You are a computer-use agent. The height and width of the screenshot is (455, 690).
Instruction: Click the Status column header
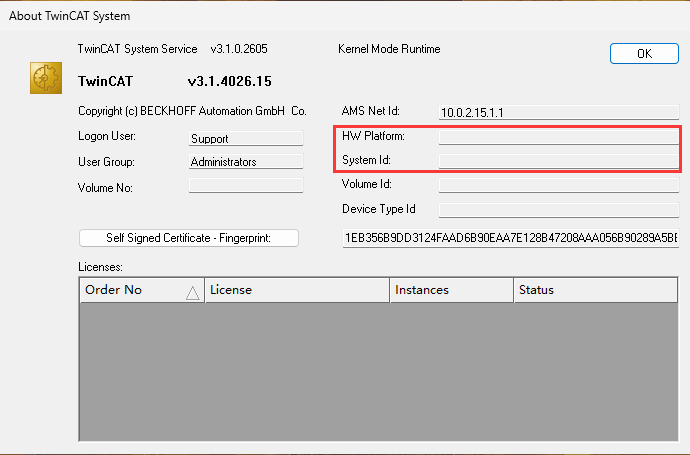tap(595, 290)
